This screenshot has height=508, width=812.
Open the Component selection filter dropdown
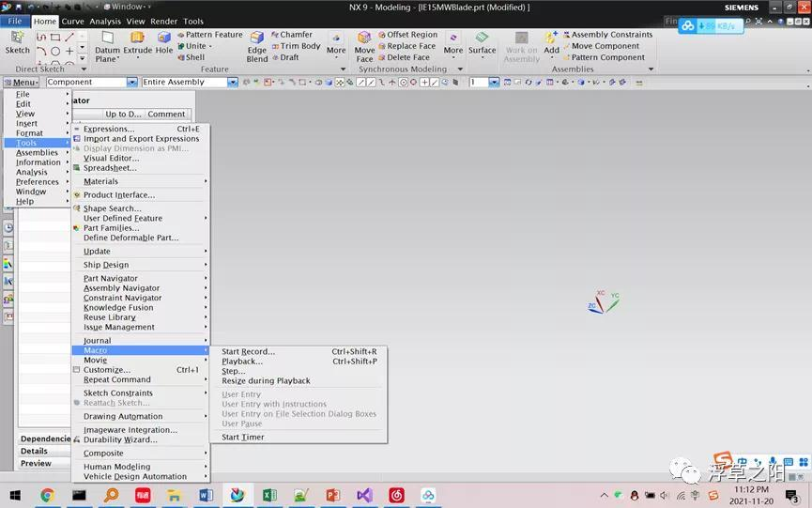[x=132, y=82]
